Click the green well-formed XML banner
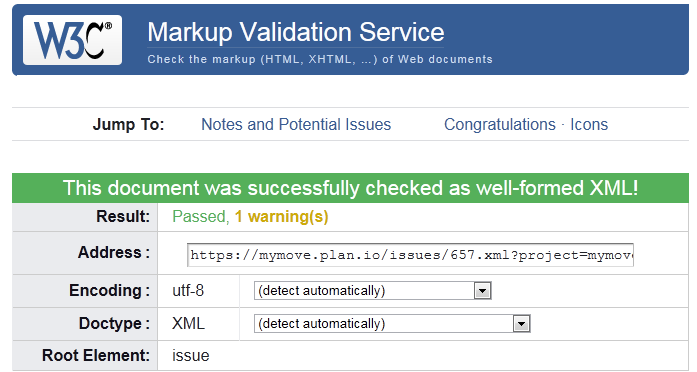697x372 pixels. [x=350, y=188]
